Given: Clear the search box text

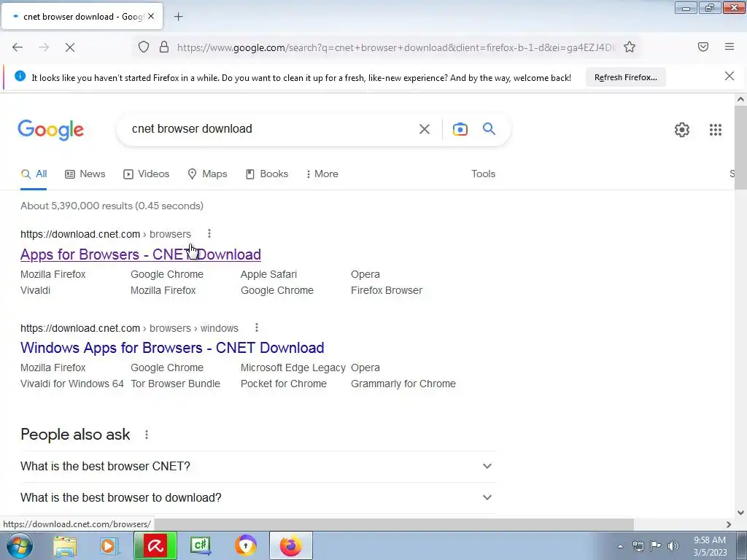Looking at the screenshot, I should coord(425,129).
